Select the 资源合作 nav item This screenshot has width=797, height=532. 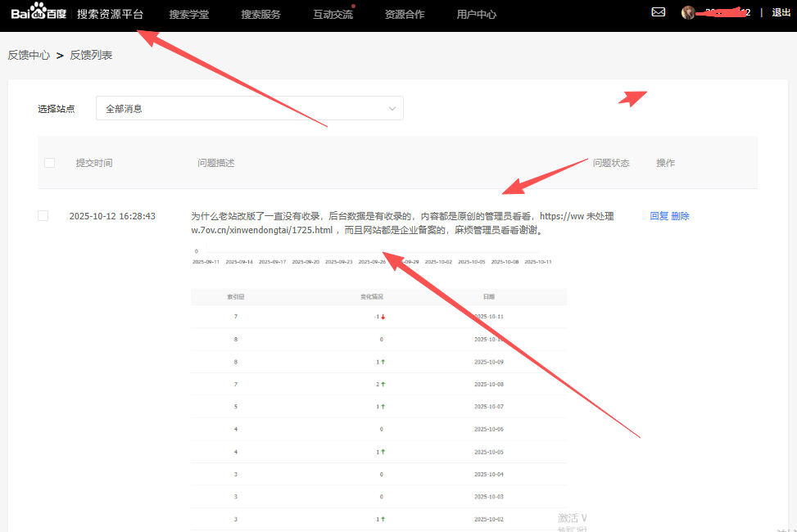pos(405,14)
